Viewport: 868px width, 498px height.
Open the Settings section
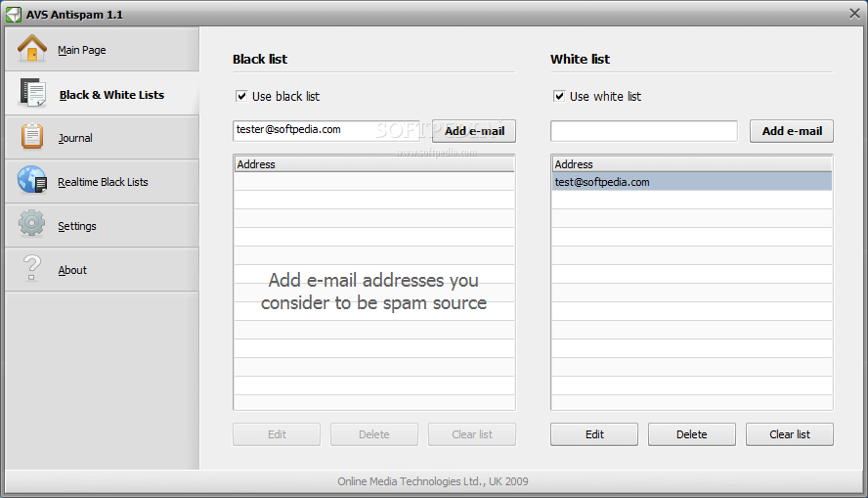(x=102, y=225)
